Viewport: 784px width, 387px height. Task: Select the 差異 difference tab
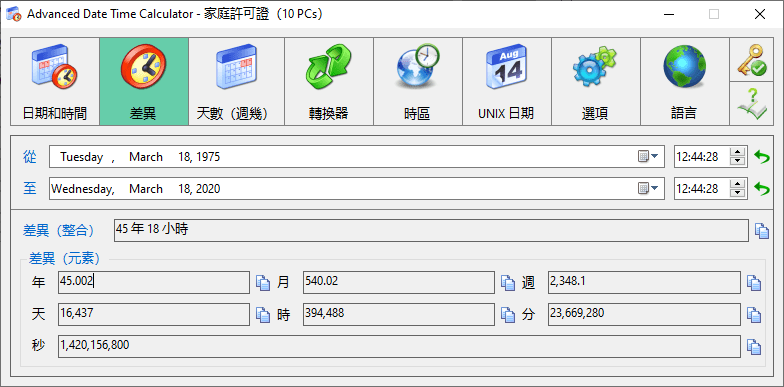click(144, 82)
